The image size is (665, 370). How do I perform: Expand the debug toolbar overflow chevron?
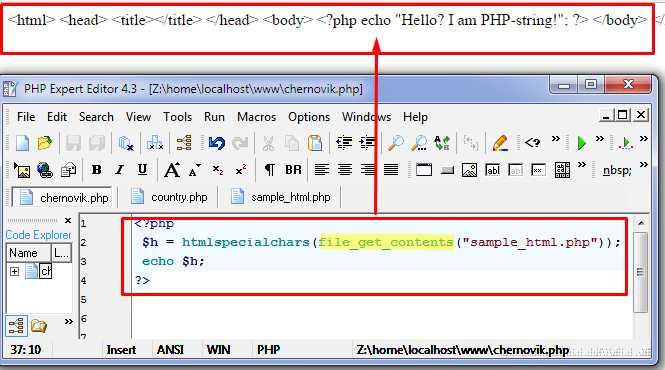tap(643, 139)
